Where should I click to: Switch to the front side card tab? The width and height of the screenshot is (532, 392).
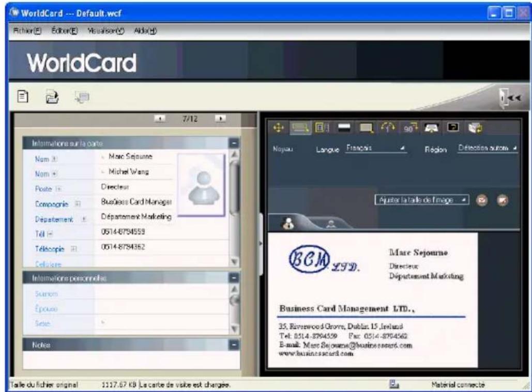pos(288,223)
